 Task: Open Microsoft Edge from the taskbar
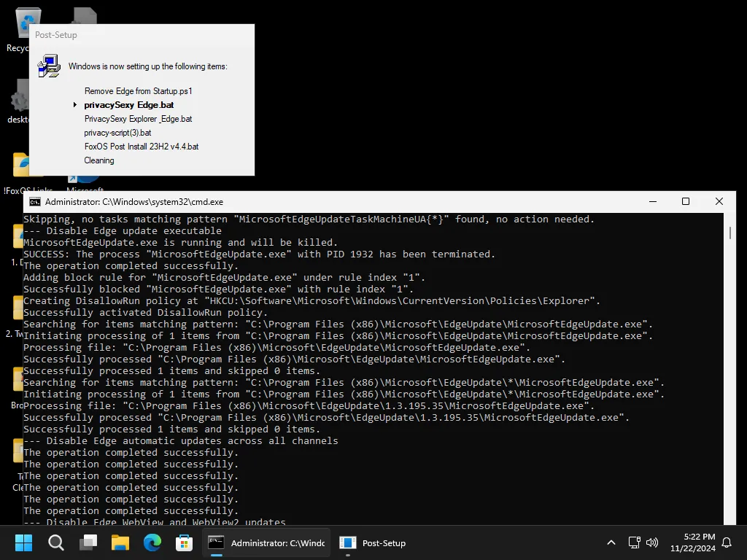click(x=151, y=542)
